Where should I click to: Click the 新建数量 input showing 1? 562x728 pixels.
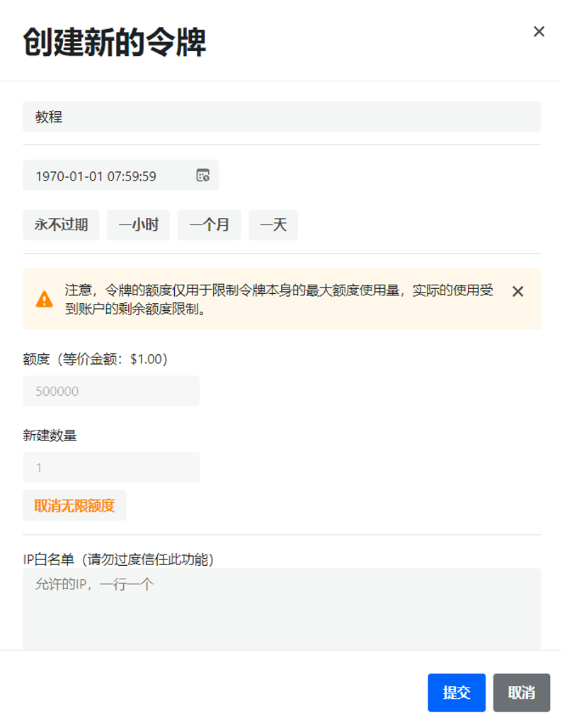111,467
